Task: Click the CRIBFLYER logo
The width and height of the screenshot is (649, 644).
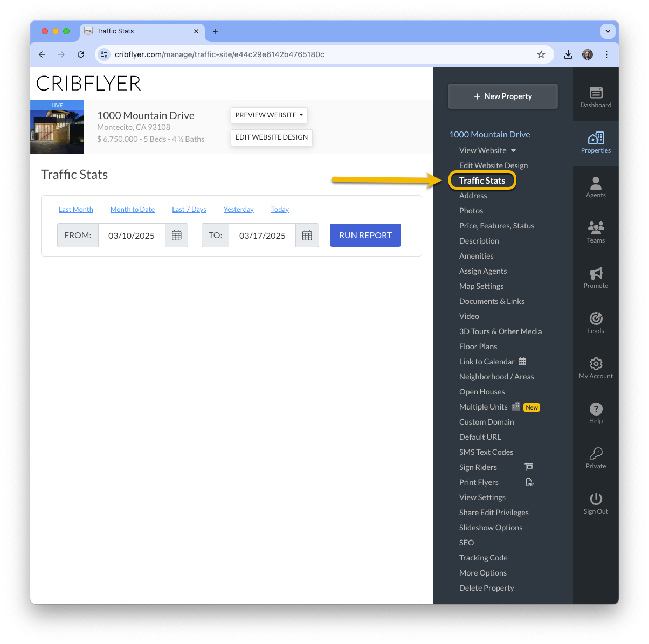Action: pos(88,84)
